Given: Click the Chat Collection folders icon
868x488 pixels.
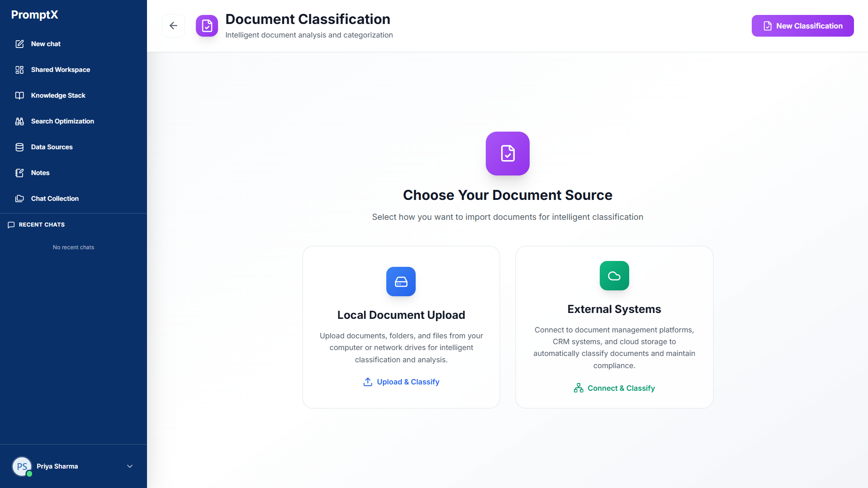Looking at the screenshot, I should [x=19, y=199].
